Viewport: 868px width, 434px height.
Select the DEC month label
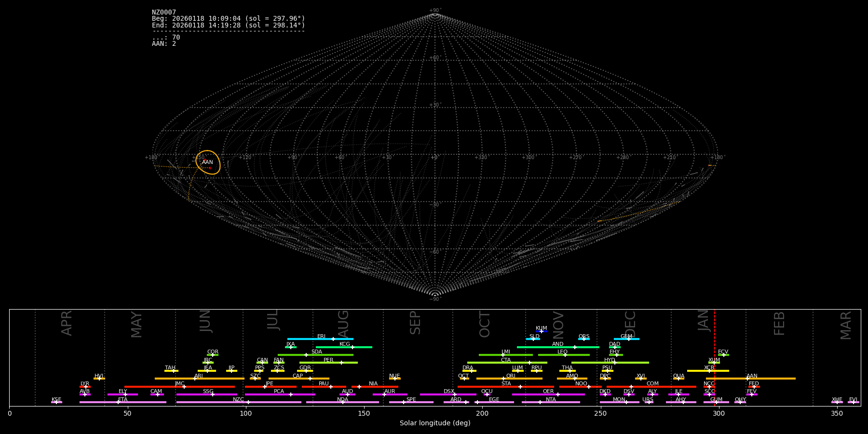(630, 324)
